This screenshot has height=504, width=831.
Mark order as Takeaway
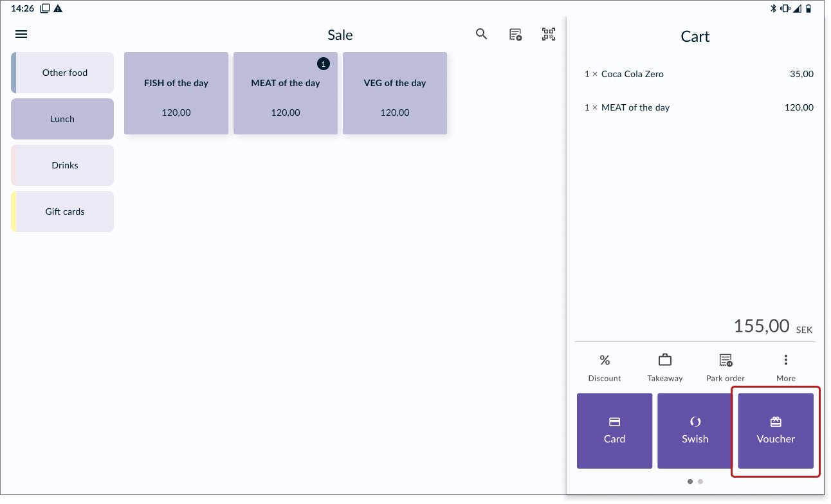(x=664, y=367)
